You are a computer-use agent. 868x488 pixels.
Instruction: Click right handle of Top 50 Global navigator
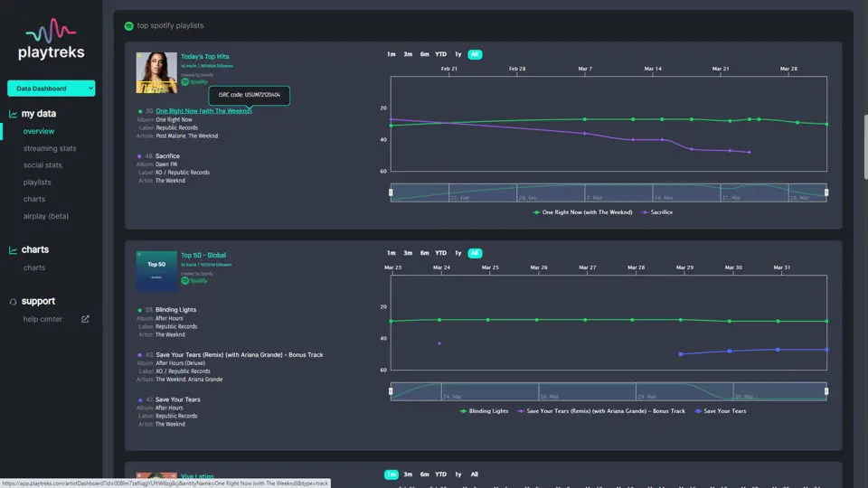tap(826, 391)
